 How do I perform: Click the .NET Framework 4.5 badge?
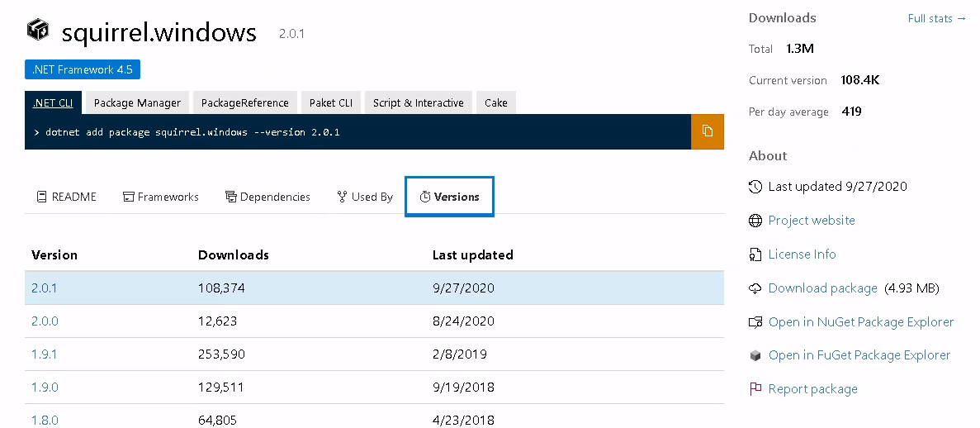click(x=83, y=69)
